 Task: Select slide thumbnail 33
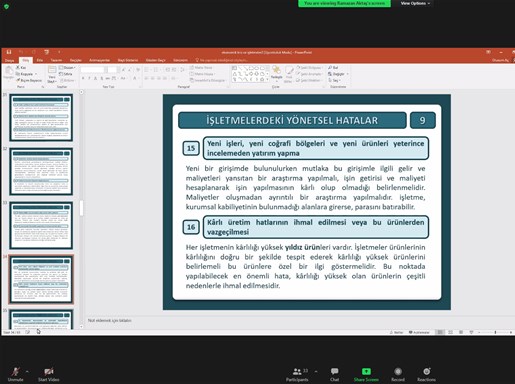point(41,225)
